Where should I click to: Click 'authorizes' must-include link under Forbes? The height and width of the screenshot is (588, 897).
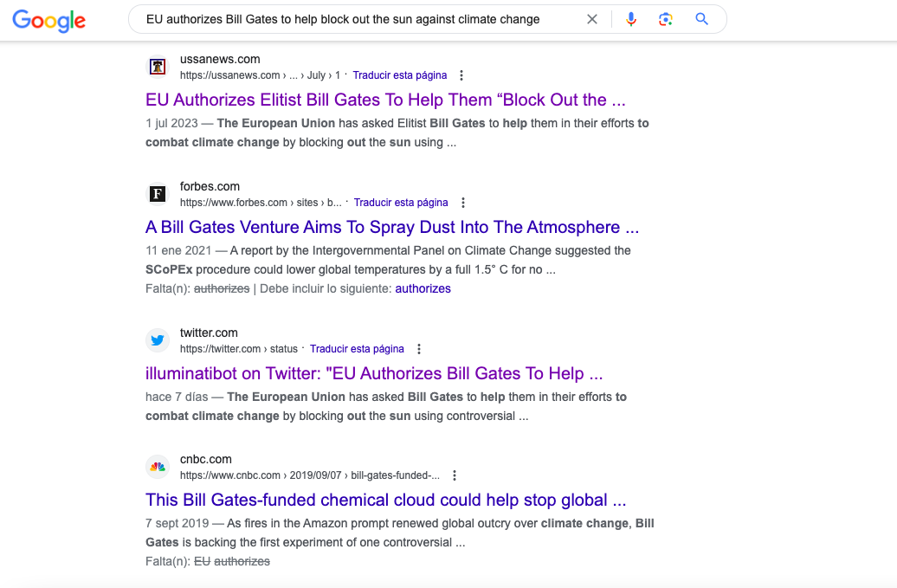(423, 289)
